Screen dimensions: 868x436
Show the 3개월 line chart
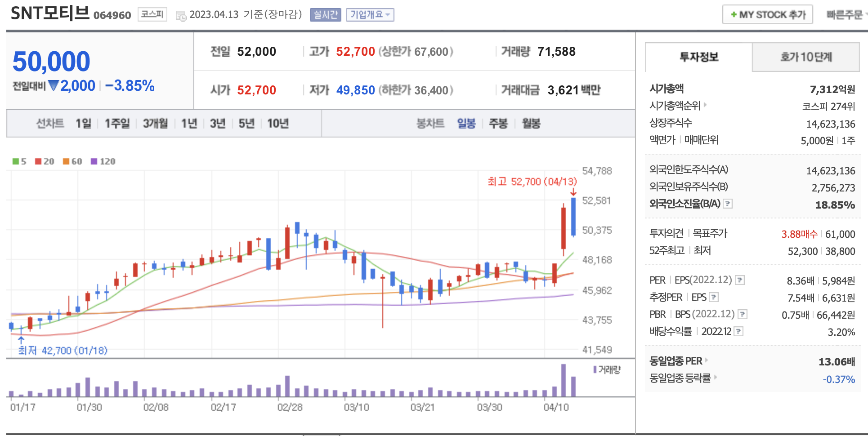(x=155, y=124)
